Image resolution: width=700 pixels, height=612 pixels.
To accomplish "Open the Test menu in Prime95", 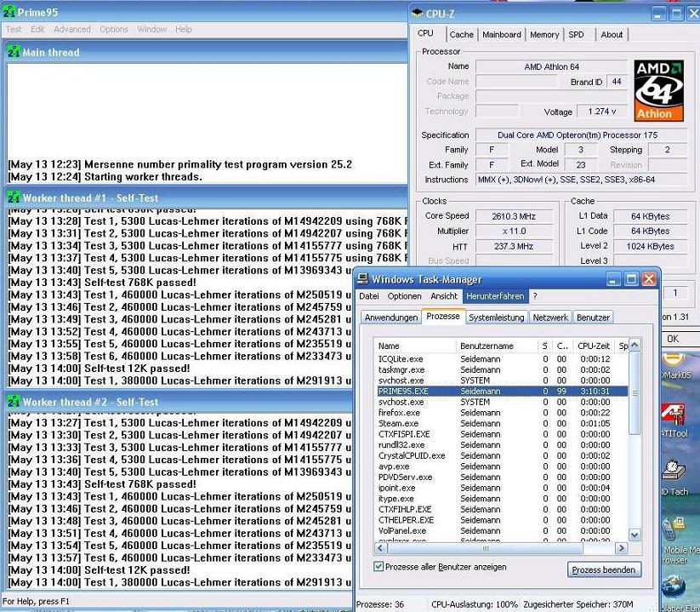I will [x=14, y=29].
